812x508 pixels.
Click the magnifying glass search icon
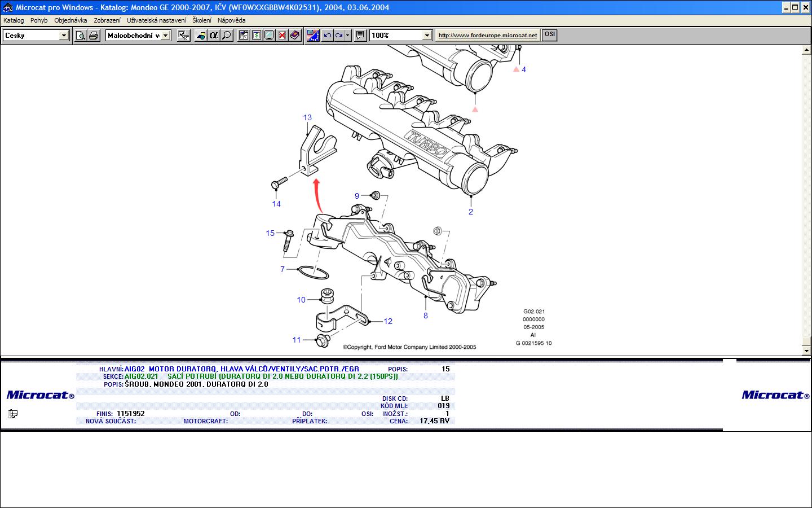[x=227, y=36]
